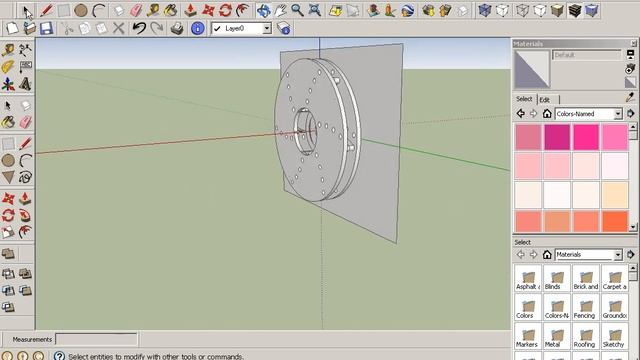Screen dimensions: 640x360
Task: Open the lower Materials library dropdown
Action: [618, 255]
